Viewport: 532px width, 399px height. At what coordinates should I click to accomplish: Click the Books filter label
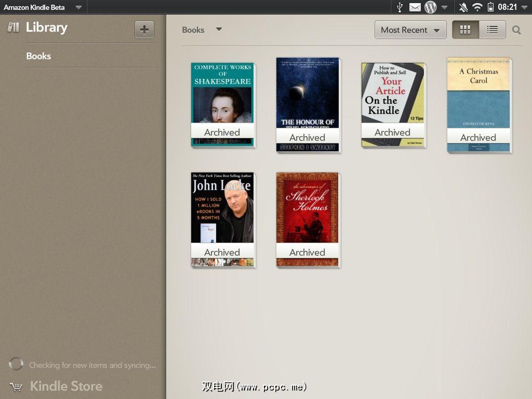(x=193, y=30)
